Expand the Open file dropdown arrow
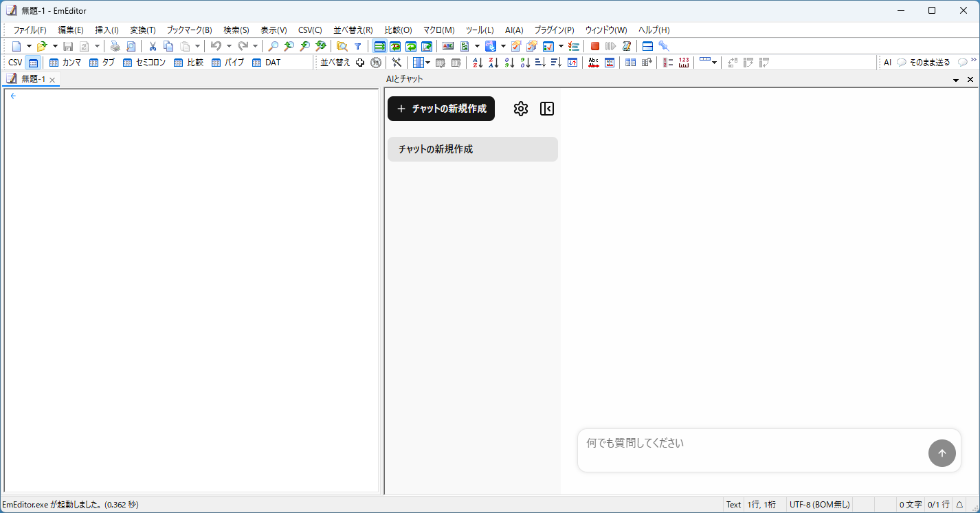This screenshot has height=513, width=980. tap(55, 46)
